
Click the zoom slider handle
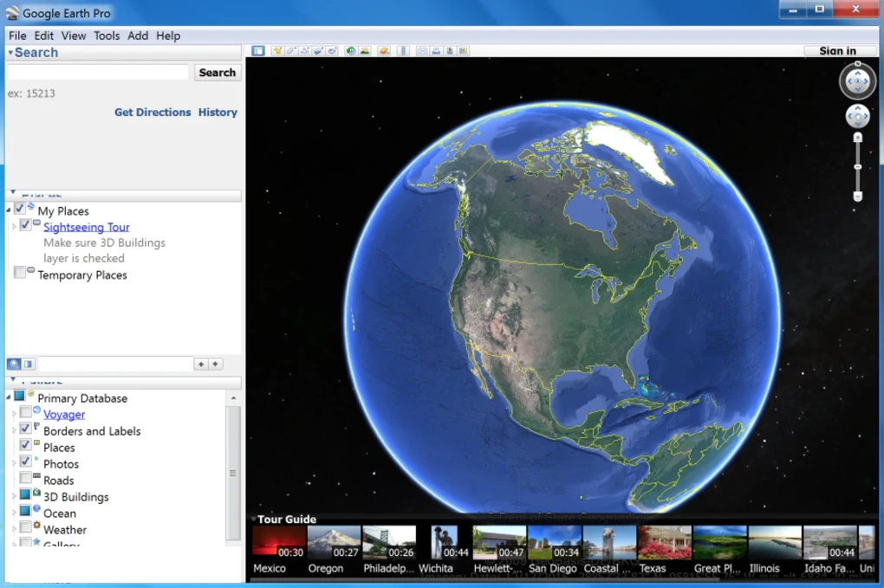point(857,167)
